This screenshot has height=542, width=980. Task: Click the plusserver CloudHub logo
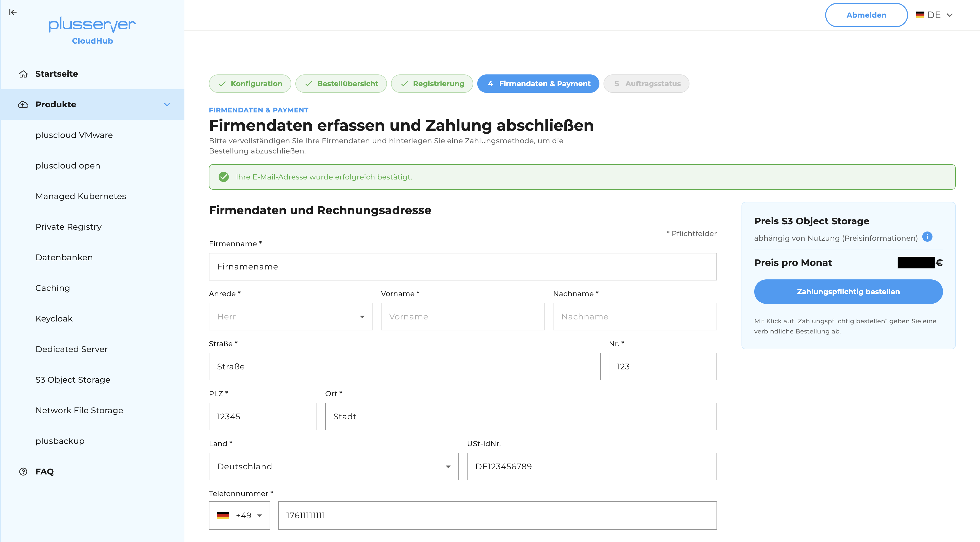(92, 30)
